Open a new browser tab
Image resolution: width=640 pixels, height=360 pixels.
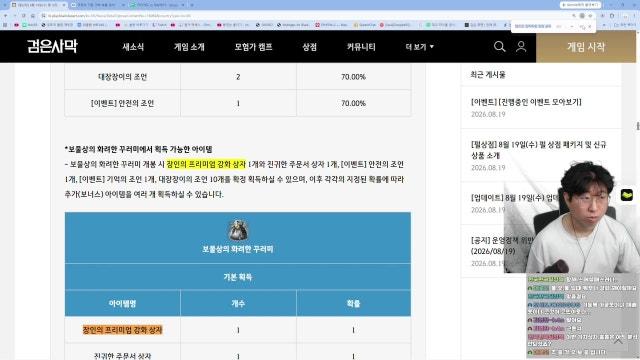coord(192,5)
